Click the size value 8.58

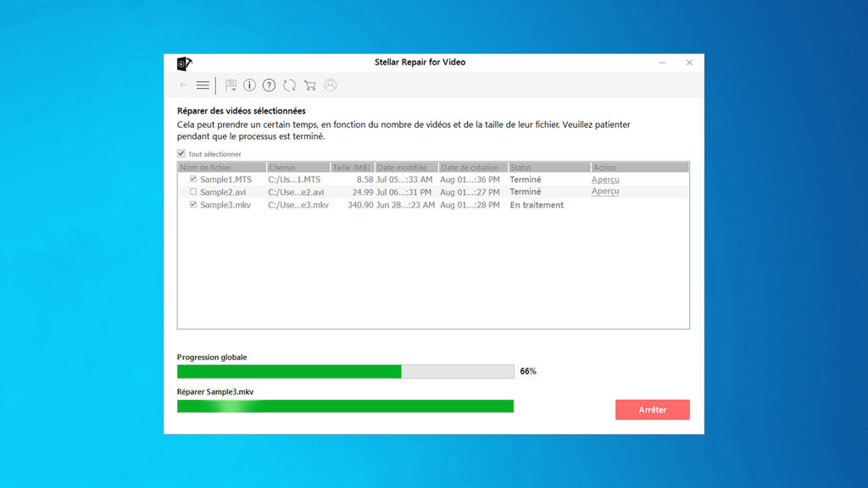[x=364, y=180]
